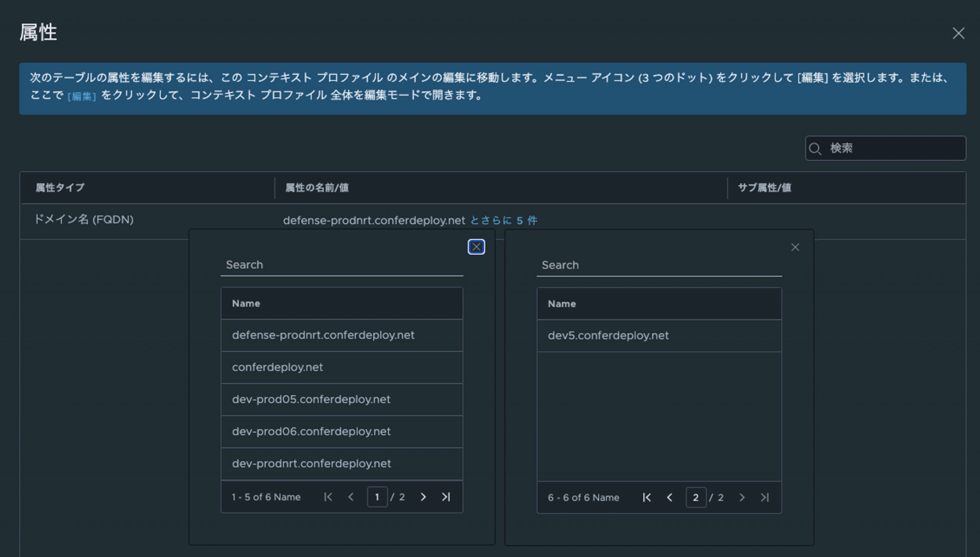Select dev-prod05.conferdeploy.net row

(x=311, y=399)
